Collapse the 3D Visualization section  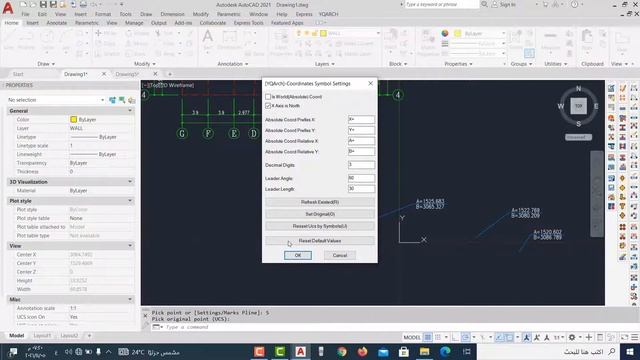130,182
